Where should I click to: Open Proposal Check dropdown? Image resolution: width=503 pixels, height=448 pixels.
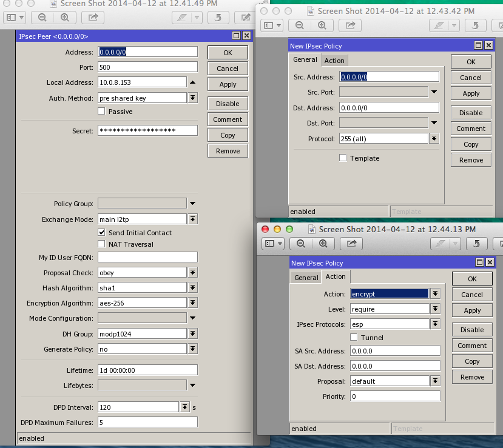pyautogui.click(x=192, y=272)
